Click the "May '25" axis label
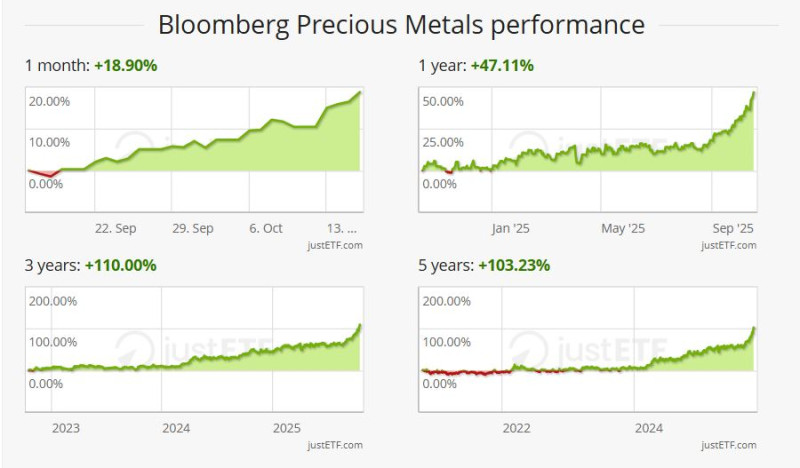Viewport: 800px width, 468px height. [x=625, y=228]
